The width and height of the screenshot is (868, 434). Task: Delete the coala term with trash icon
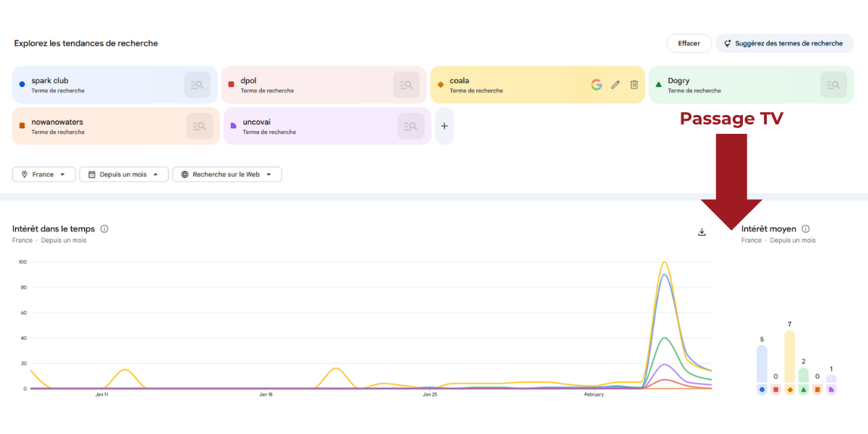click(x=634, y=85)
